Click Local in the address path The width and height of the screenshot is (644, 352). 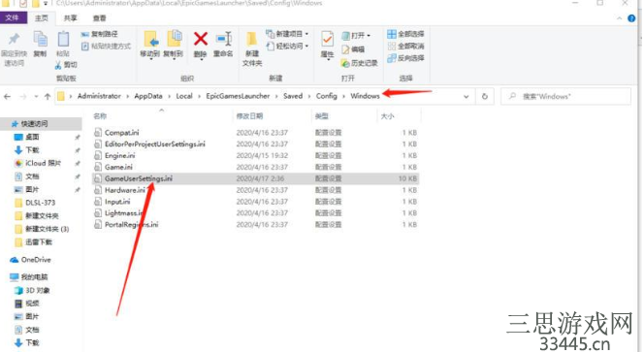pyautogui.click(x=184, y=96)
